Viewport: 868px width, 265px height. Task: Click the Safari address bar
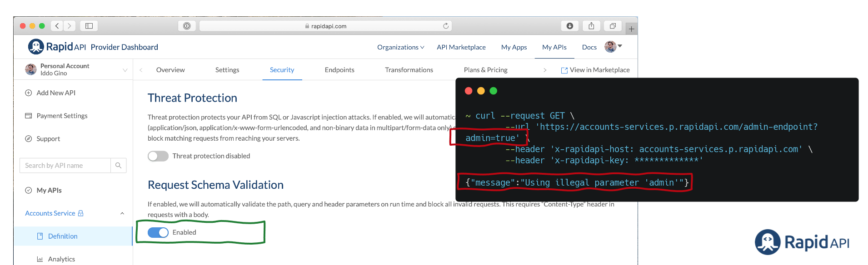[x=325, y=26]
